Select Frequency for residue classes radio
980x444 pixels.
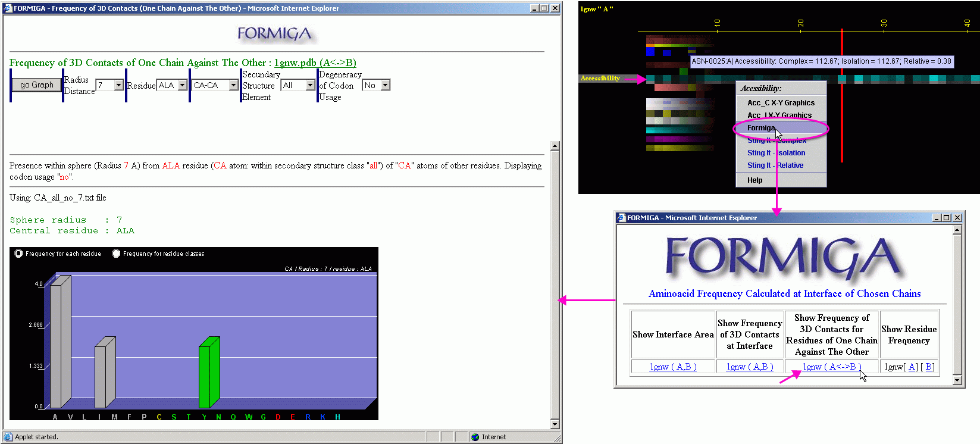tap(116, 254)
